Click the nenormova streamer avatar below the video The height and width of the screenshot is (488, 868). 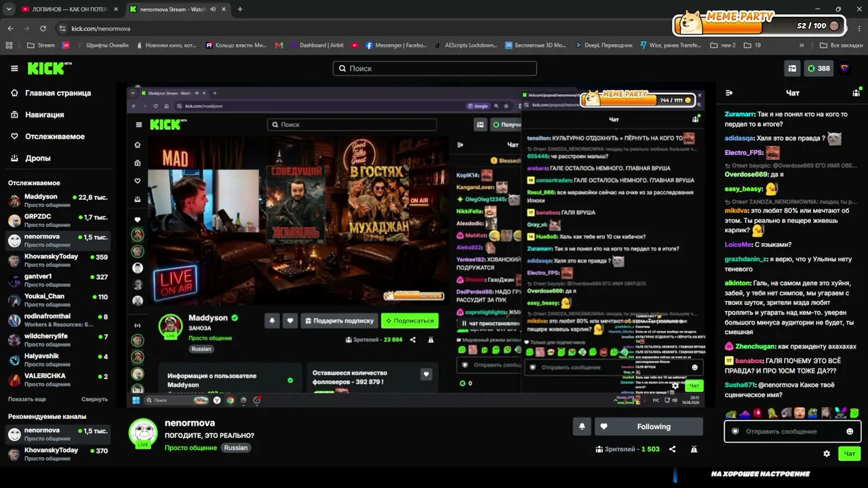tap(143, 433)
